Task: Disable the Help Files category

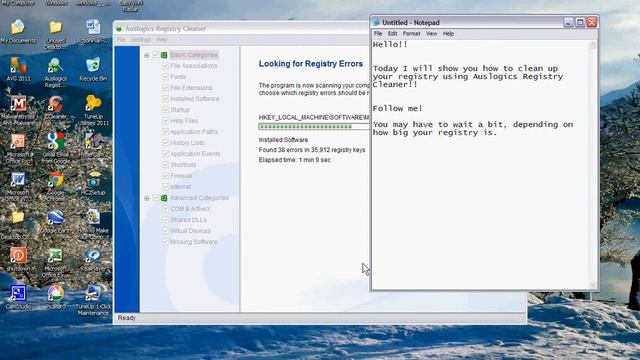Action: tap(166, 121)
